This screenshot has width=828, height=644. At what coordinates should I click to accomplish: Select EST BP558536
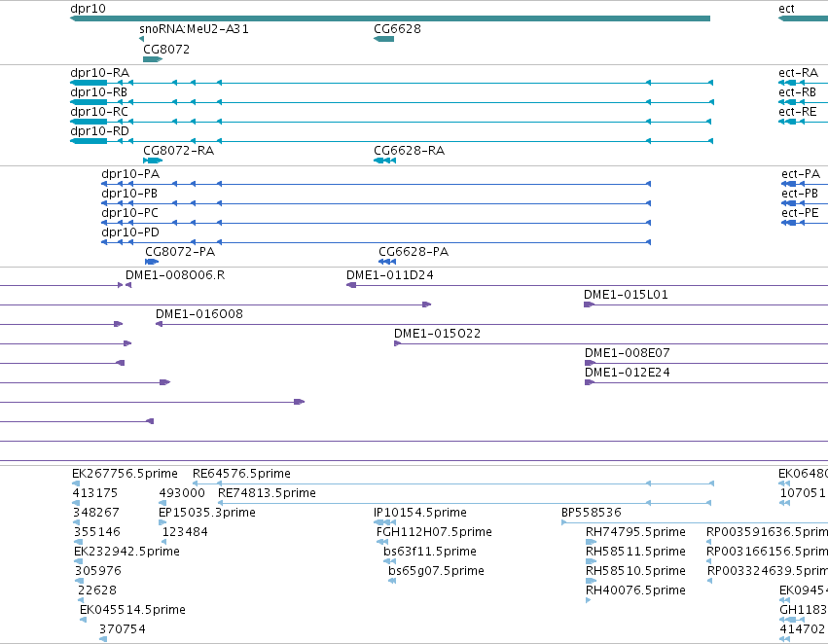695,523
